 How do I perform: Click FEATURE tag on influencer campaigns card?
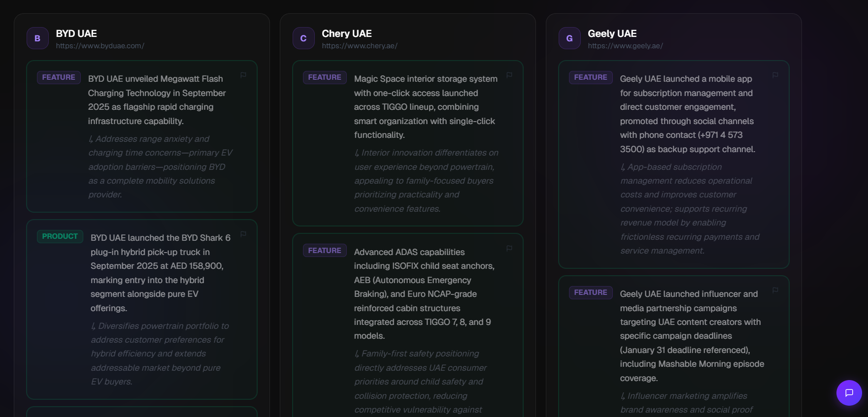click(x=591, y=292)
